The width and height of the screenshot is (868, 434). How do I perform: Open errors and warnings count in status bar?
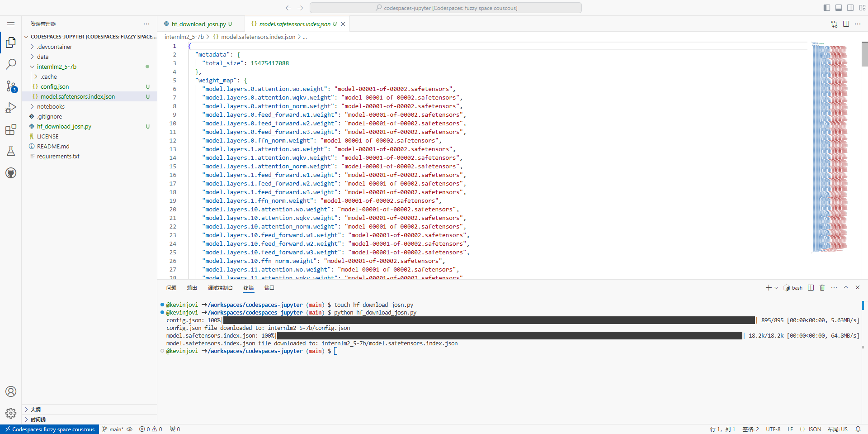click(151, 429)
